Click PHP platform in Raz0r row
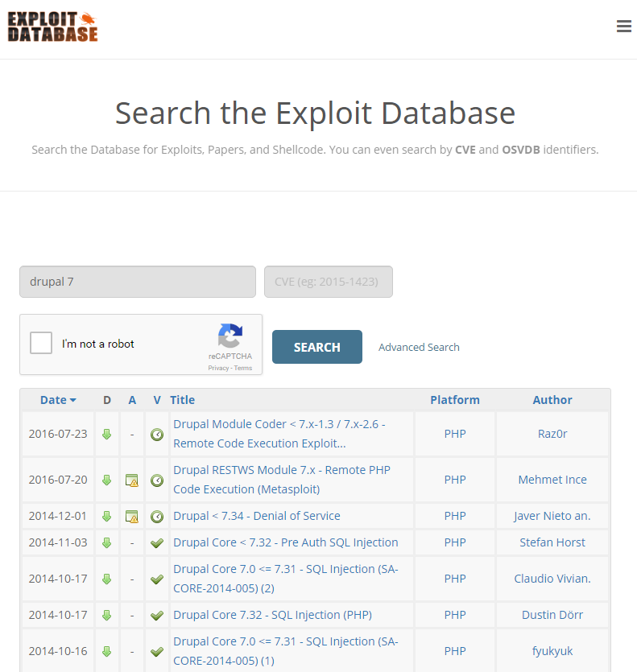637x672 pixels. pos(455,434)
